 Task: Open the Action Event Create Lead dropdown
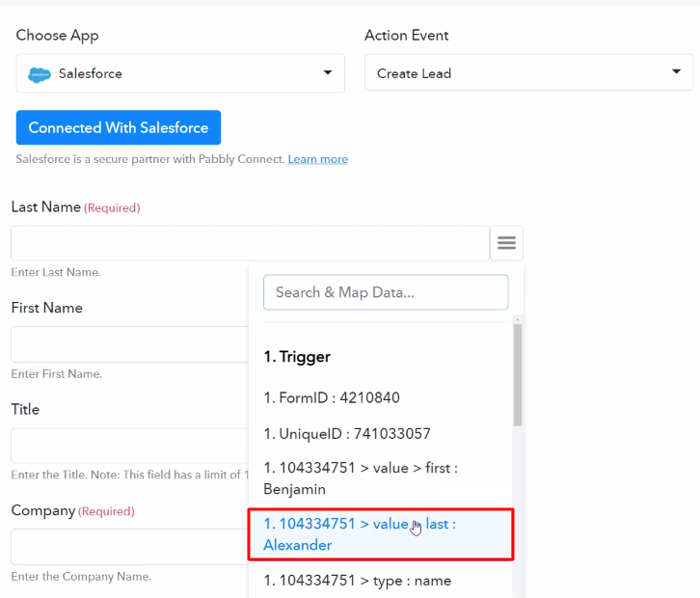528,72
